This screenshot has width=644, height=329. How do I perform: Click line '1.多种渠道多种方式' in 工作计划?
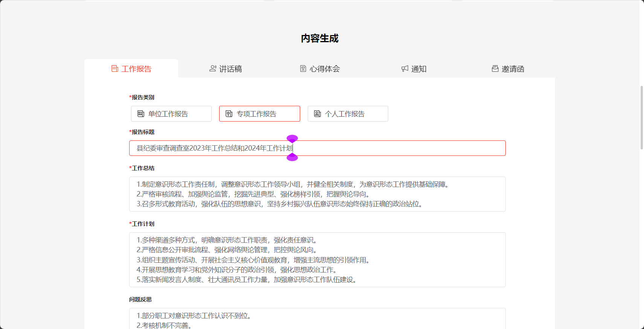(228, 240)
